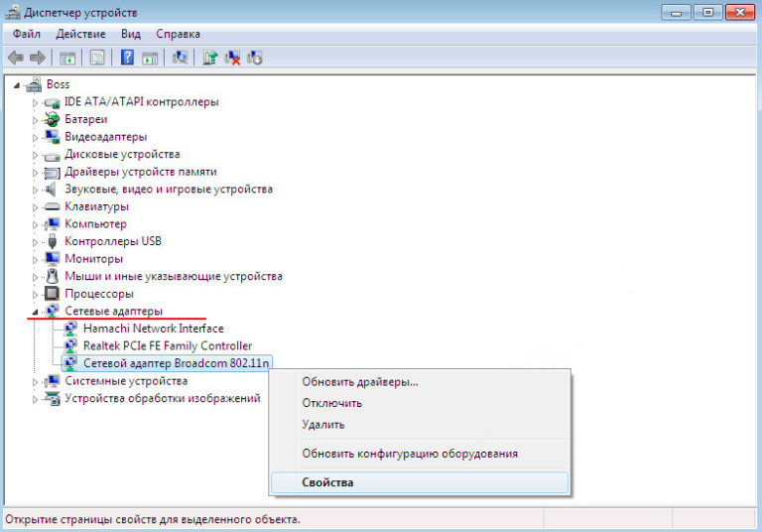Click the Hamachi Network Interface adapter icon
The width and height of the screenshot is (762, 532).
point(70,329)
